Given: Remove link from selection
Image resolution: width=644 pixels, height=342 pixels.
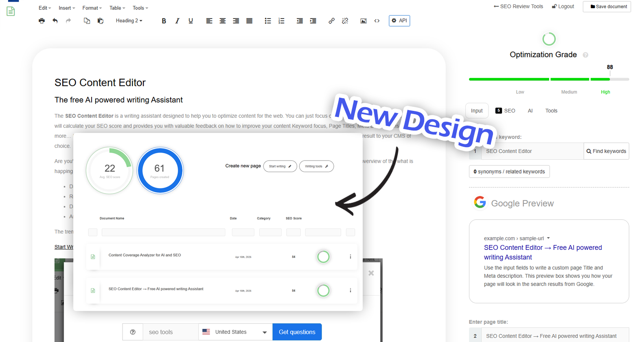Looking at the screenshot, I should [x=345, y=21].
